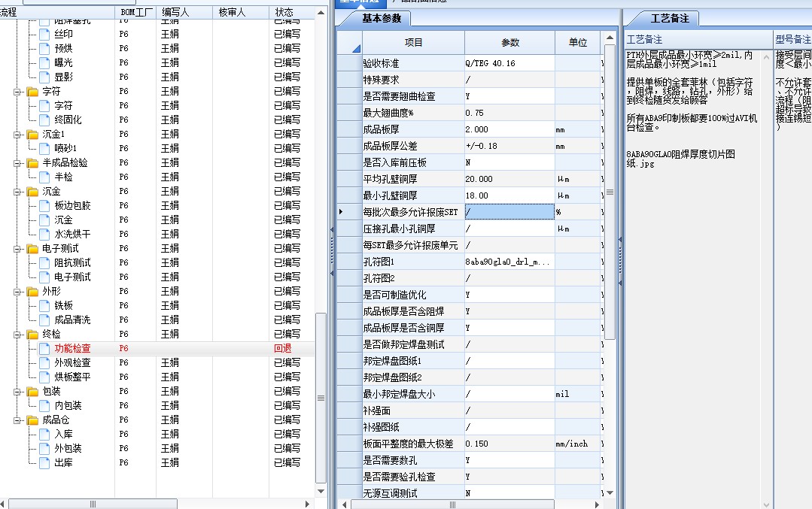812x509 pixels.
Task: Click the 预烘 document icon
Action: pyautogui.click(x=44, y=49)
